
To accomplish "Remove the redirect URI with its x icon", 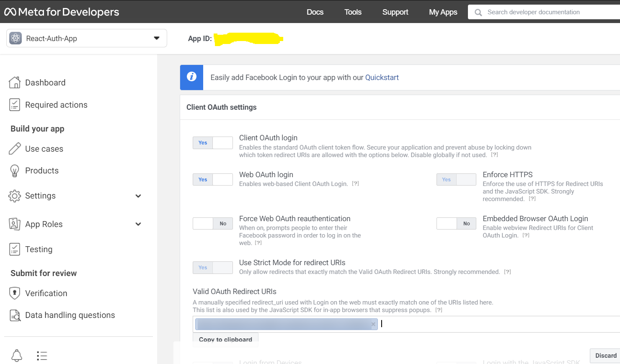I will pyautogui.click(x=373, y=324).
